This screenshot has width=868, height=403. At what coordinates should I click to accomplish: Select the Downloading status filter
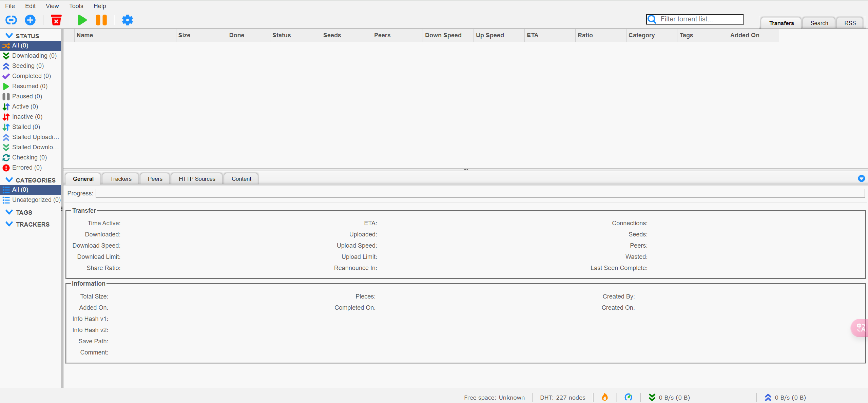[34, 56]
